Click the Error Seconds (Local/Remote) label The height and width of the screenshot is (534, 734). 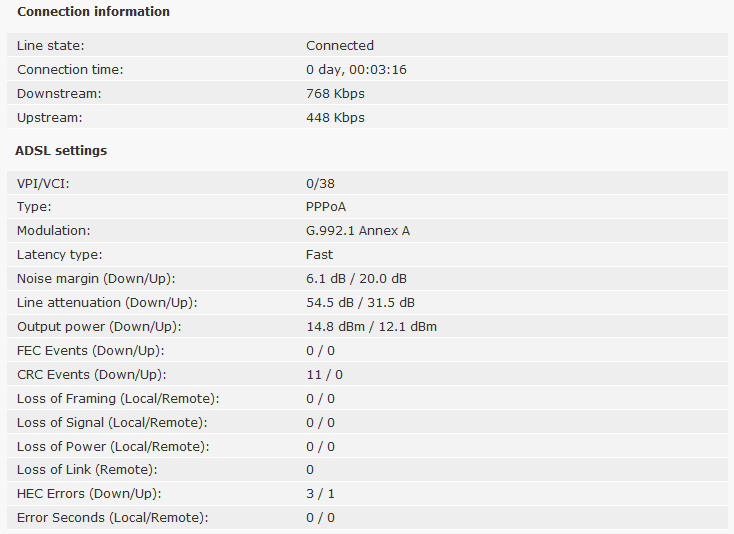click(112, 518)
